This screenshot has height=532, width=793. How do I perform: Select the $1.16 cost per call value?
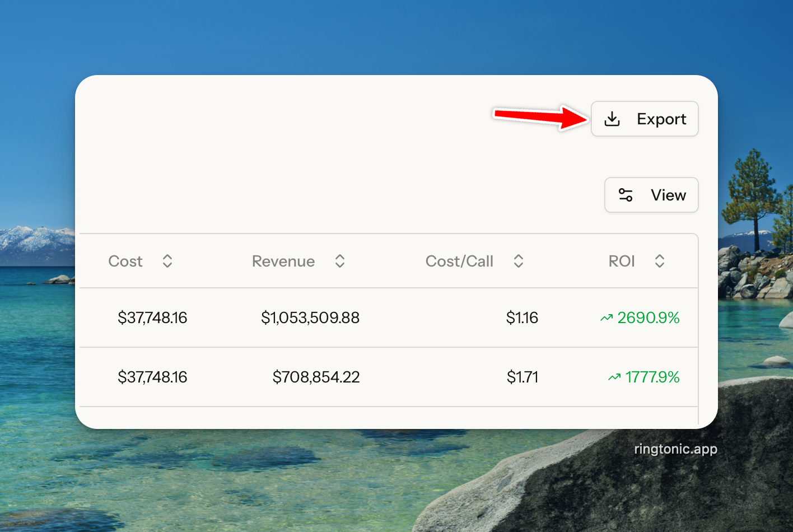[x=522, y=318]
